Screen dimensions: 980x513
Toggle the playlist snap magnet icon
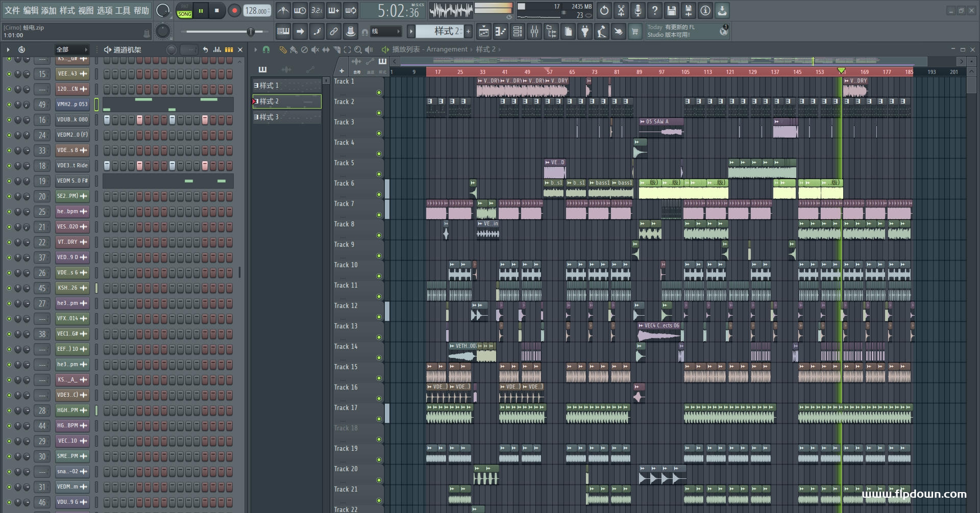pos(266,49)
